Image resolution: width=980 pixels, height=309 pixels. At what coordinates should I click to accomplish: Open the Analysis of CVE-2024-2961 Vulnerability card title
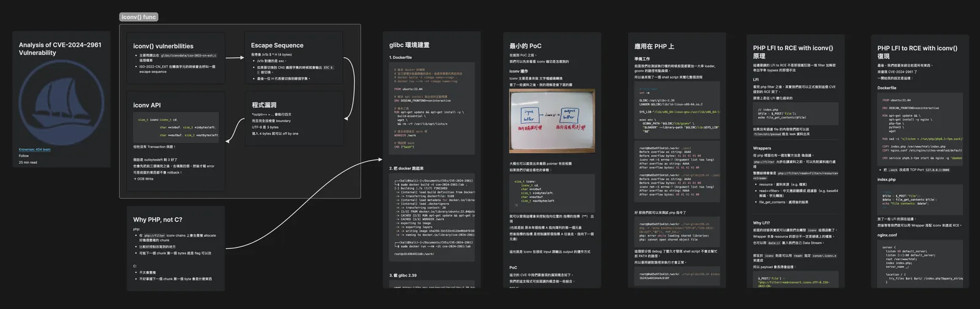pyautogui.click(x=60, y=49)
